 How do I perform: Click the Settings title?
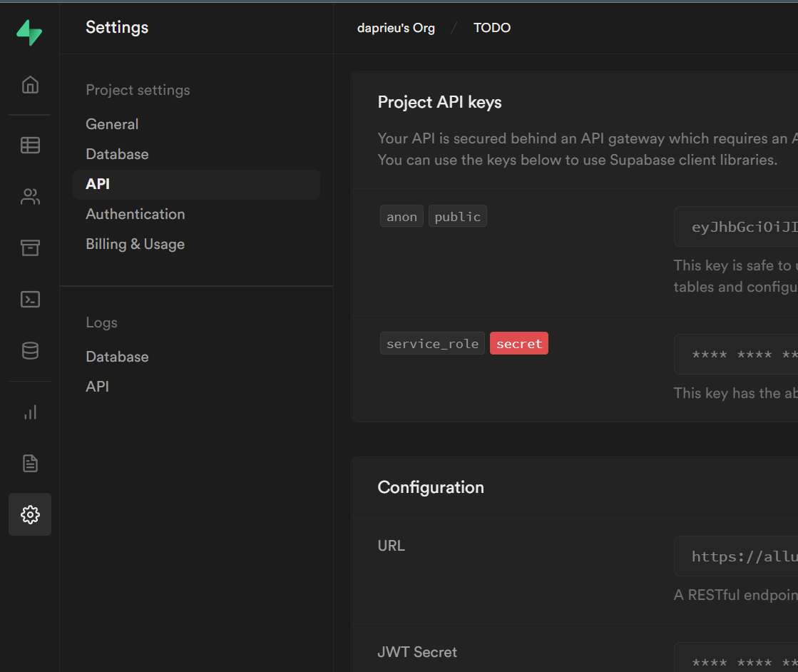[x=117, y=28]
